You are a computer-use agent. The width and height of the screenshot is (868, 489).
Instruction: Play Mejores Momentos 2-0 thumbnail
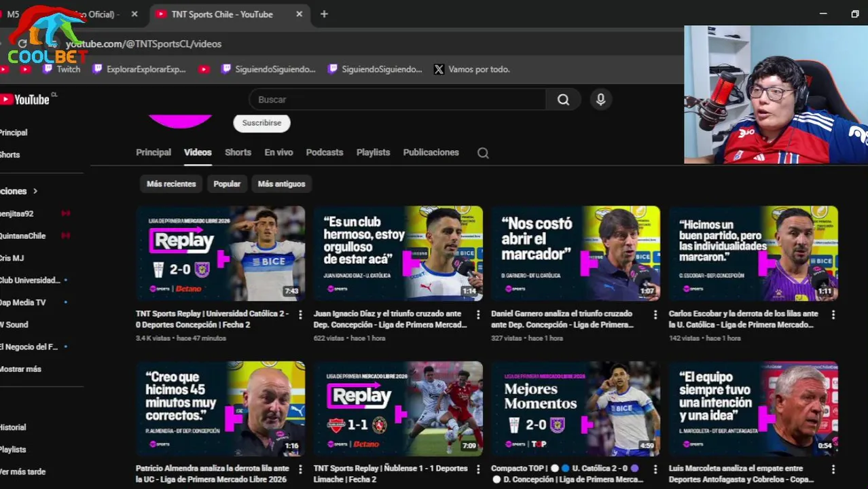click(575, 409)
